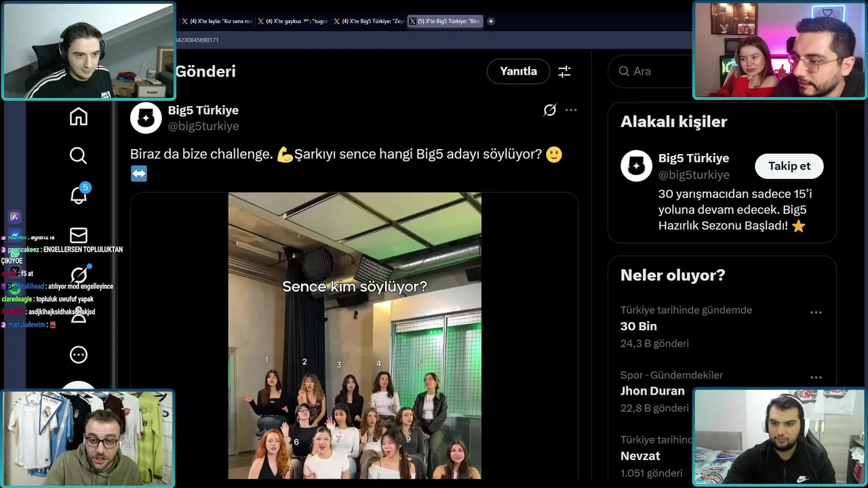
Task: Open Messenger icon in the browser sidebar
Action: click(x=14, y=235)
